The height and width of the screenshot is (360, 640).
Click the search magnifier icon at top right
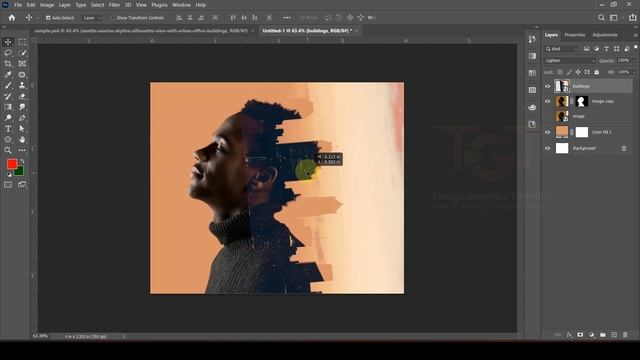point(601,18)
